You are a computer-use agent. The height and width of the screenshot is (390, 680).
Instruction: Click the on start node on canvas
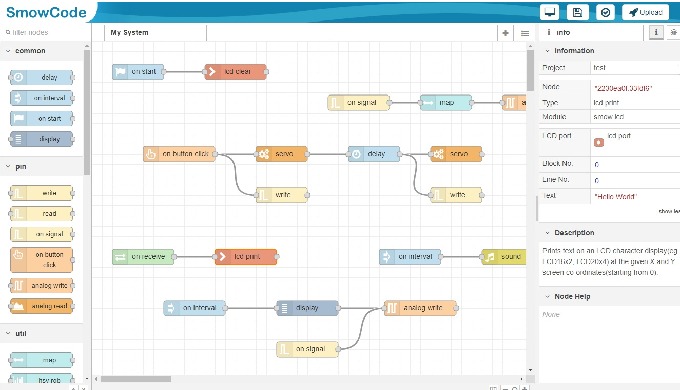[x=138, y=72]
